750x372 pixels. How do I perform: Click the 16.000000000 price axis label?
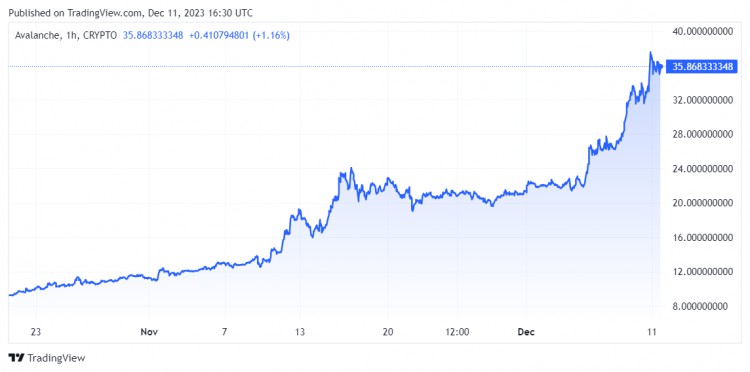pyautogui.click(x=702, y=238)
